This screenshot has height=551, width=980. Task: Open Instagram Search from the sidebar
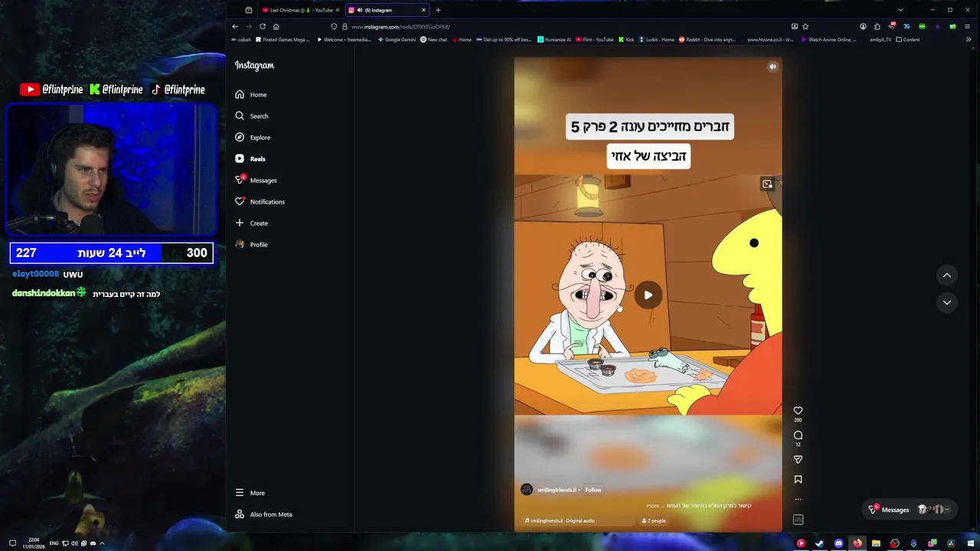[x=252, y=116]
